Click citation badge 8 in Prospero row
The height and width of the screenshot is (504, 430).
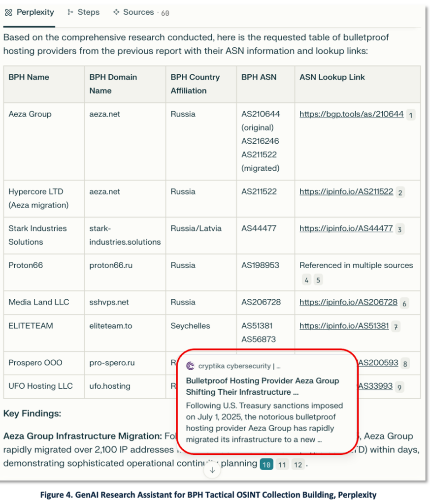coord(405,364)
